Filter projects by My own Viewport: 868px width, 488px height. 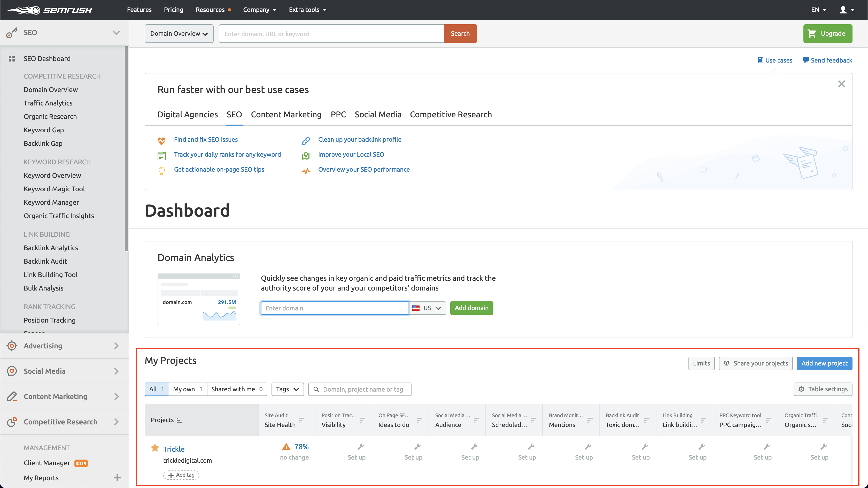(x=188, y=389)
